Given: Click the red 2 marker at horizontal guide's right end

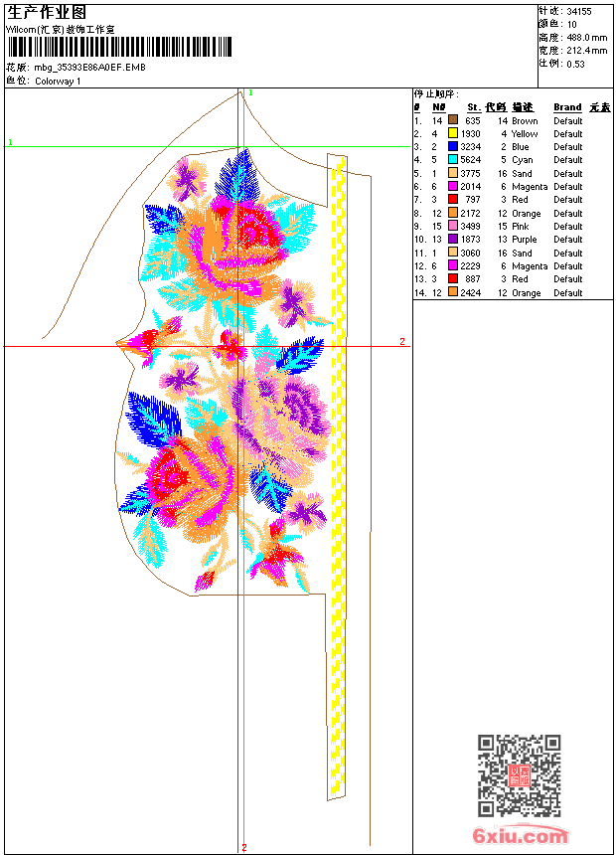Looking at the screenshot, I should pyautogui.click(x=402, y=341).
